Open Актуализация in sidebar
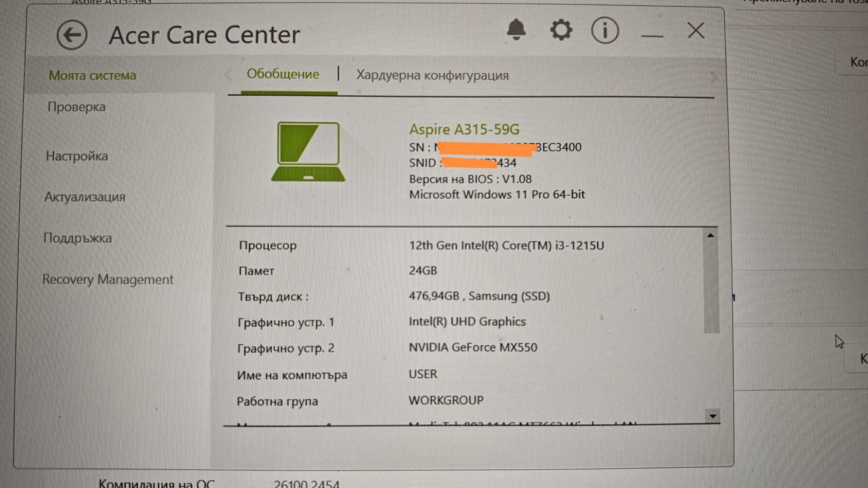The height and width of the screenshot is (488, 868). click(85, 197)
